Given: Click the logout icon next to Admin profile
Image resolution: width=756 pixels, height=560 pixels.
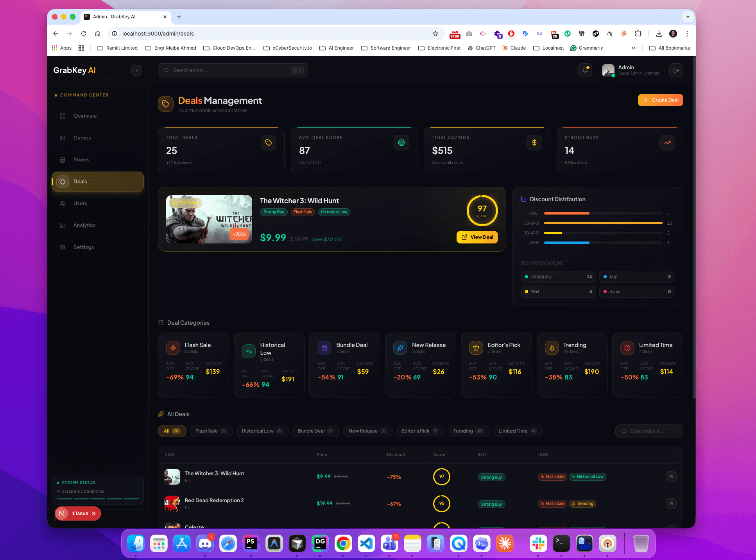Looking at the screenshot, I should [676, 70].
